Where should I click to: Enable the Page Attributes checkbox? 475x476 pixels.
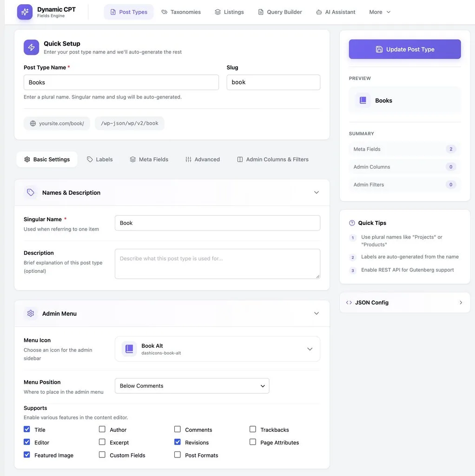pyautogui.click(x=252, y=442)
